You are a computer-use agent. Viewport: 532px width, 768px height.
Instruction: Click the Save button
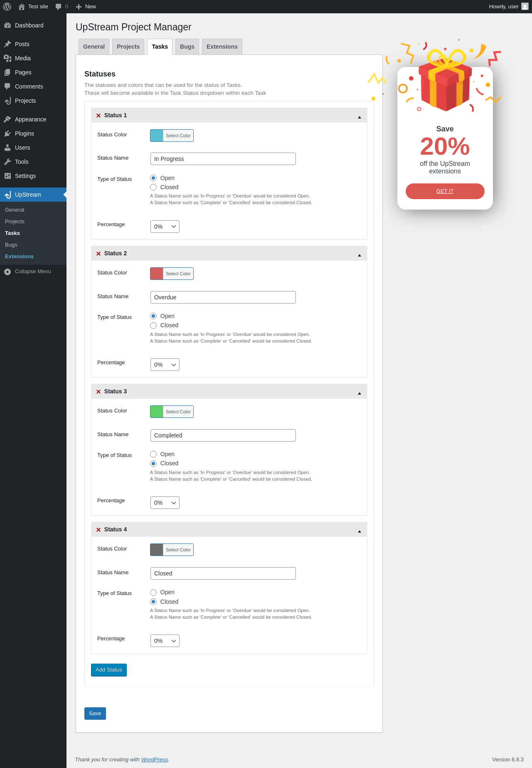[x=95, y=714]
